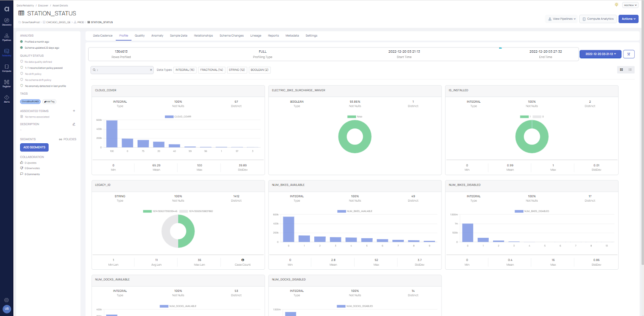Open Add Now dropdown
The height and width of the screenshot is (316, 644).
(630, 5)
